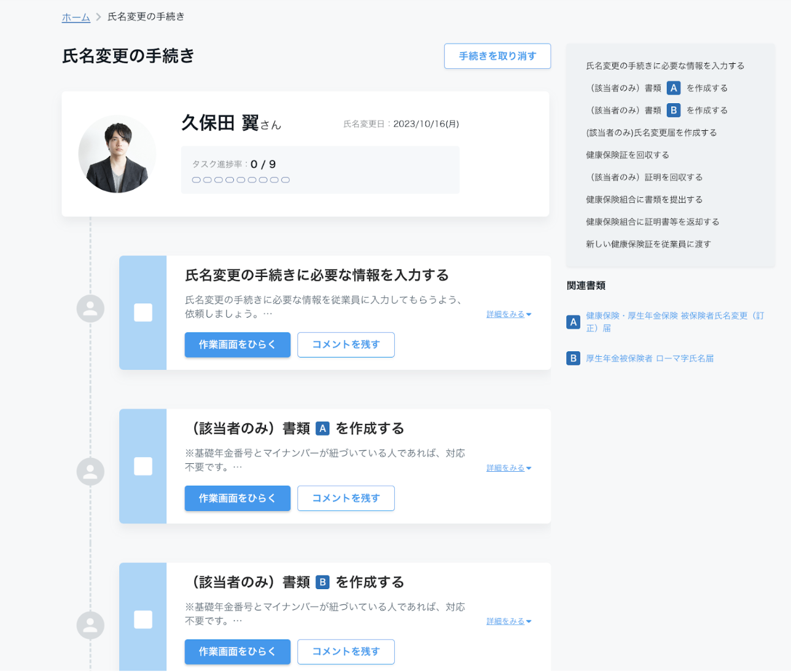This screenshot has width=791, height=672.
Task: Click the B badge in 書類 B task heading
Action: coord(322,582)
